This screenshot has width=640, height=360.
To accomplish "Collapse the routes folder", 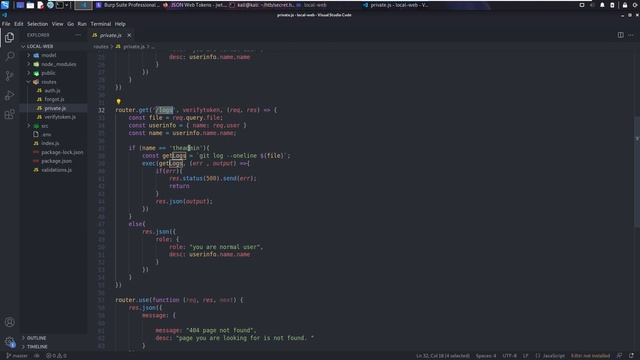I will click(x=54, y=82).
